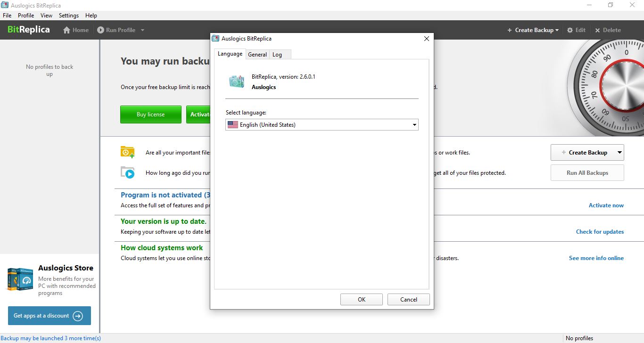Click 'Backup may be launched 3 more time(s)' status text
This screenshot has width=644, height=343.
pyautogui.click(x=51, y=338)
